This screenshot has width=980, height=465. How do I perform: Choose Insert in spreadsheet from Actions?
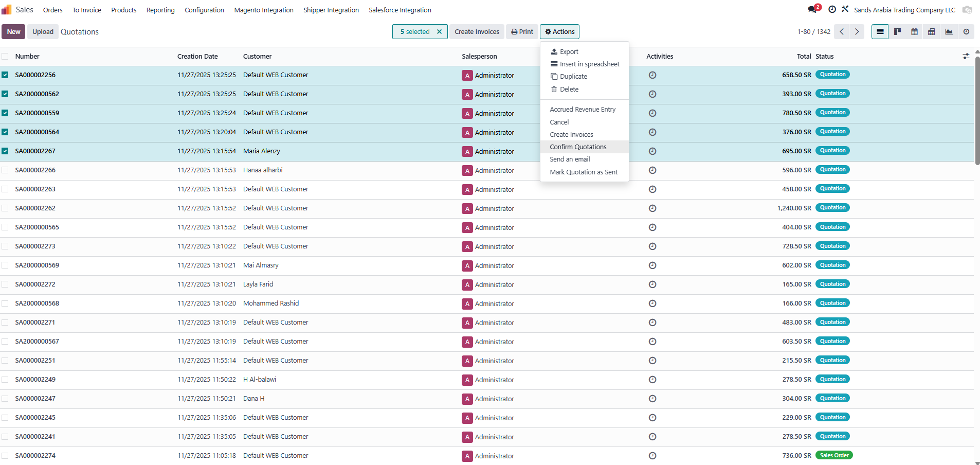click(585, 64)
